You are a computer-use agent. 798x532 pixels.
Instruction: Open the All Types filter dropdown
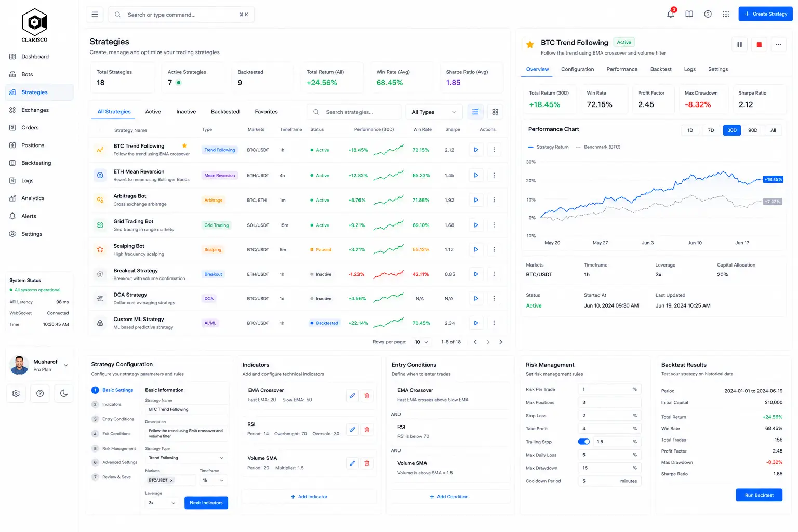pos(434,112)
